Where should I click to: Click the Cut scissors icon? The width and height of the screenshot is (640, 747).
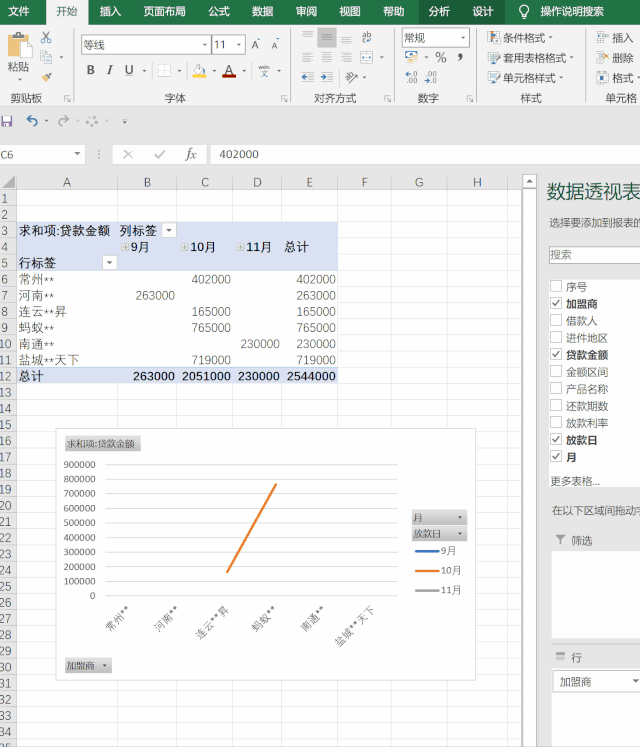[x=46, y=37]
